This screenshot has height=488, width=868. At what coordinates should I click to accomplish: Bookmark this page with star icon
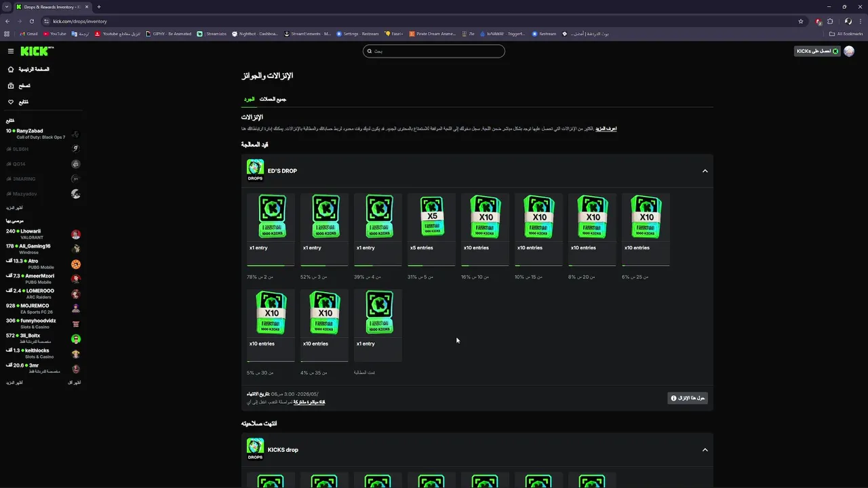tap(801, 21)
